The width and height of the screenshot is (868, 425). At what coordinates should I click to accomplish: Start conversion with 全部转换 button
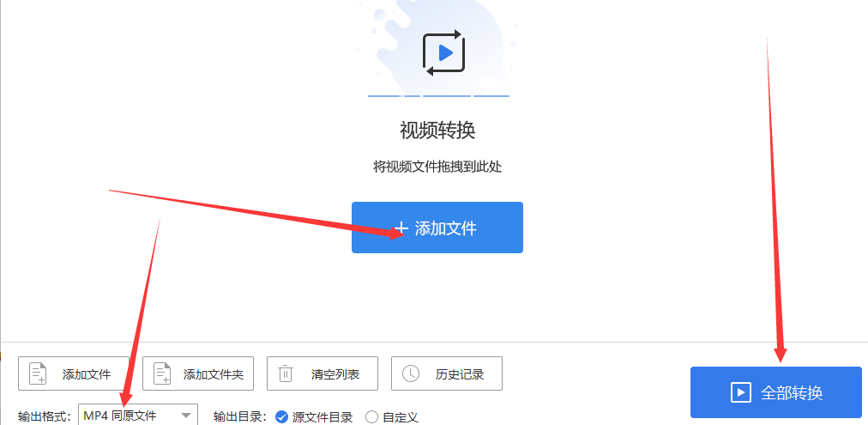pyautogui.click(x=776, y=392)
